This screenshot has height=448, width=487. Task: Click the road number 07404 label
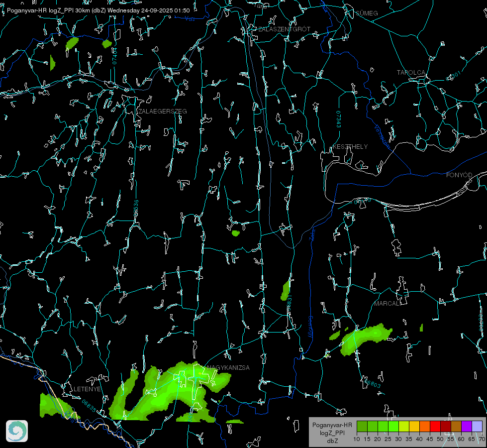tap(114, 56)
